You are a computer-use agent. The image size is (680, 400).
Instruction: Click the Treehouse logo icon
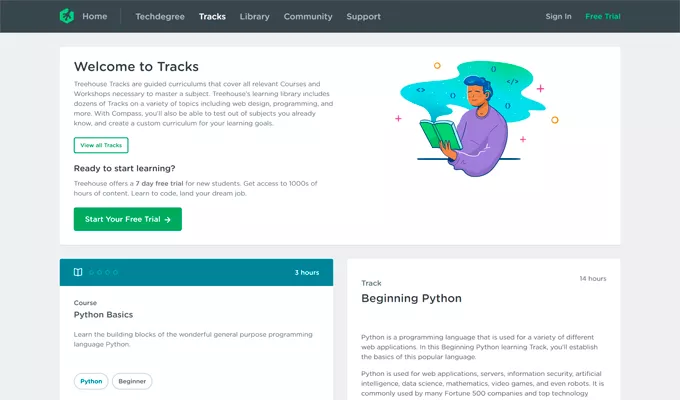pos(67,16)
